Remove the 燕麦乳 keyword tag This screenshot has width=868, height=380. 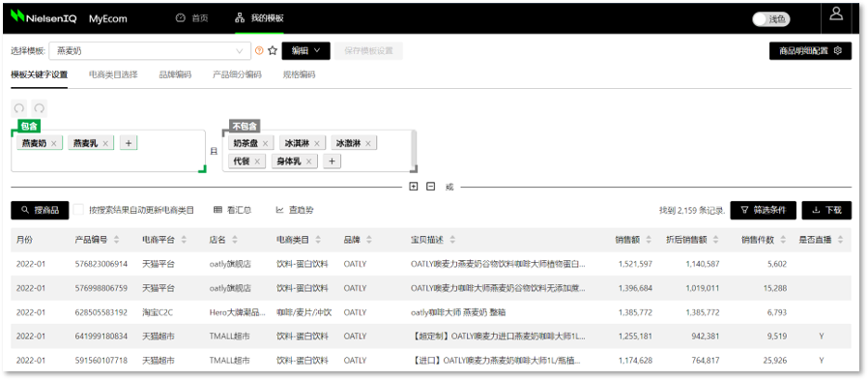tap(105, 143)
